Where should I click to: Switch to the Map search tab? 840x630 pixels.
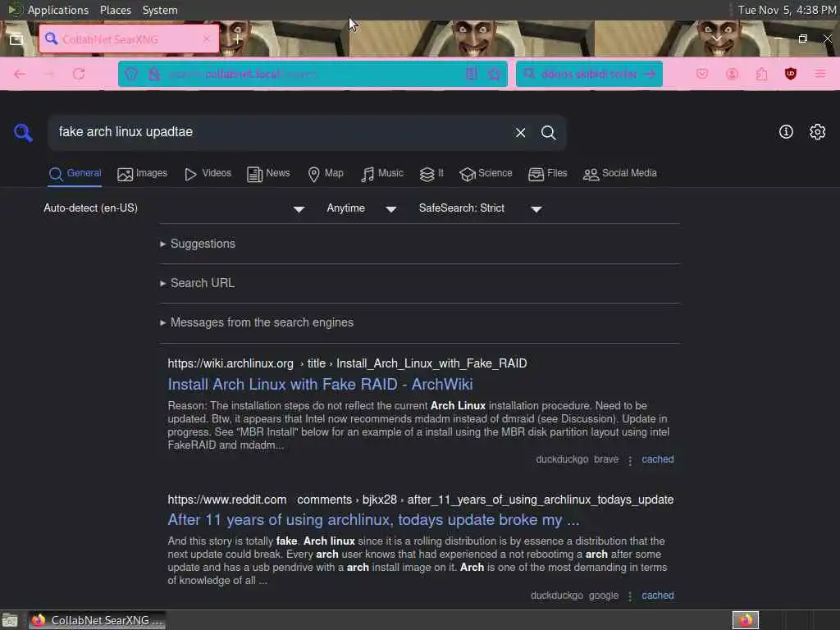point(326,174)
